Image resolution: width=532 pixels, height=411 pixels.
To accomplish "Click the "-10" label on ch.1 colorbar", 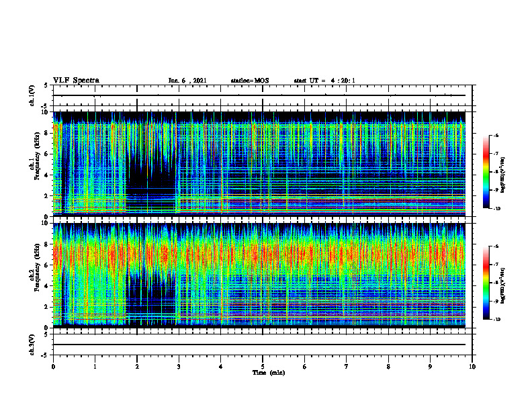I will [x=497, y=209].
